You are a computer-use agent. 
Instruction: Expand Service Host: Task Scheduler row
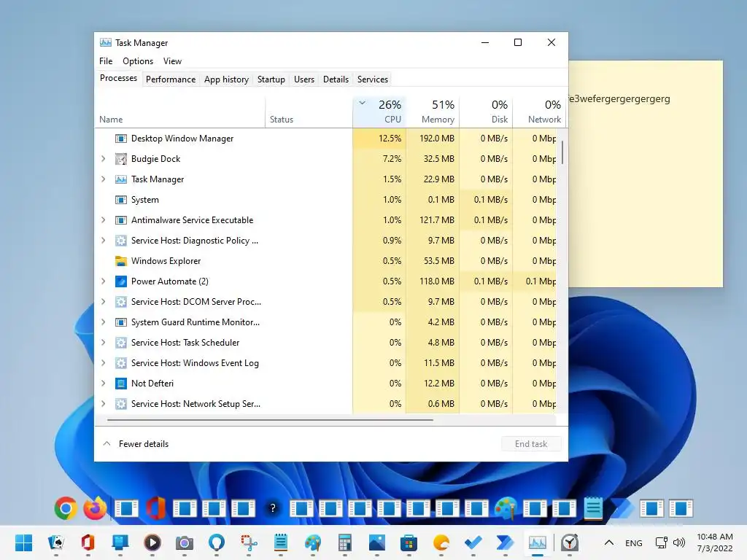tap(104, 343)
